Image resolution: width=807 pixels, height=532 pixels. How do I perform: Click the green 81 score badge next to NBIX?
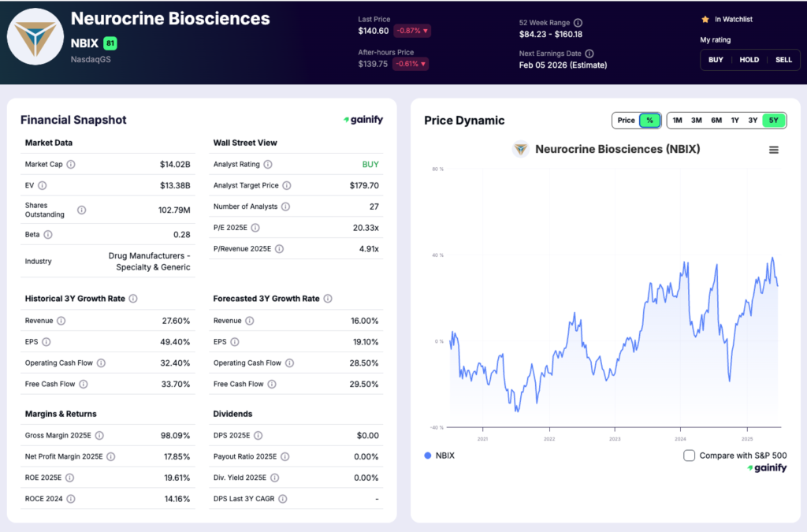coord(110,44)
